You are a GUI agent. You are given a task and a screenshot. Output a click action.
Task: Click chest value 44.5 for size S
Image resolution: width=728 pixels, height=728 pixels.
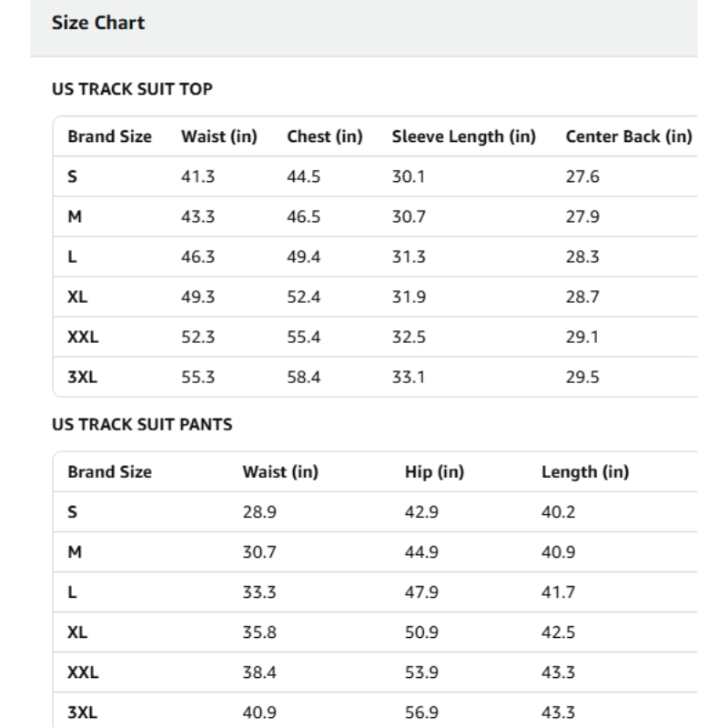coord(303,177)
